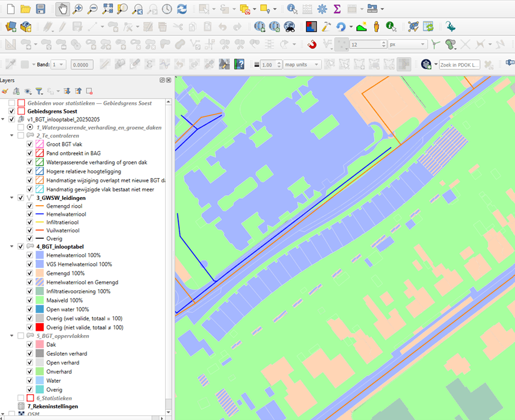515x420 pixels.
Task: Save the project with the floppy disk icon
Action: tap(40, 9)
